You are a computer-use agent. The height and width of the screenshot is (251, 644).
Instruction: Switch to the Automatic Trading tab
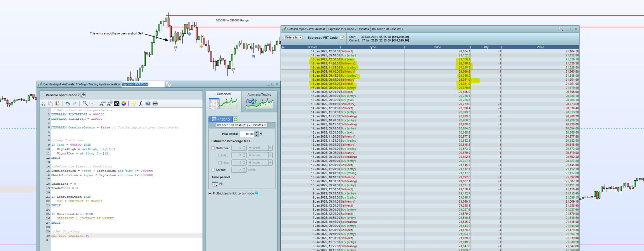259,101
